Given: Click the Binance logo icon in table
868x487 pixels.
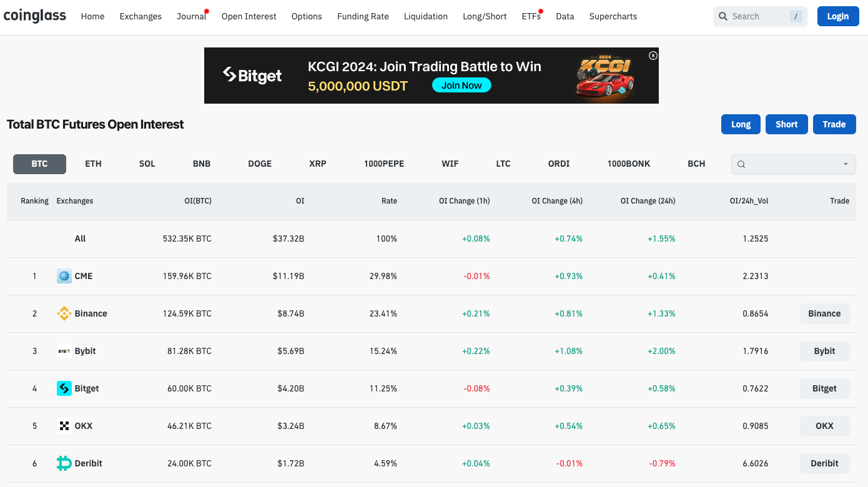Looking at the screenshot, I should coord(64,313).
